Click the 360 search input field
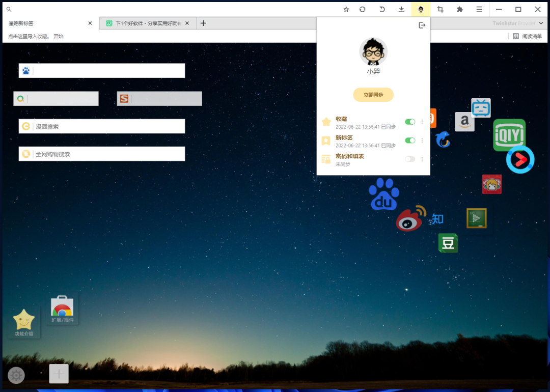 click(x=56, y=99)
